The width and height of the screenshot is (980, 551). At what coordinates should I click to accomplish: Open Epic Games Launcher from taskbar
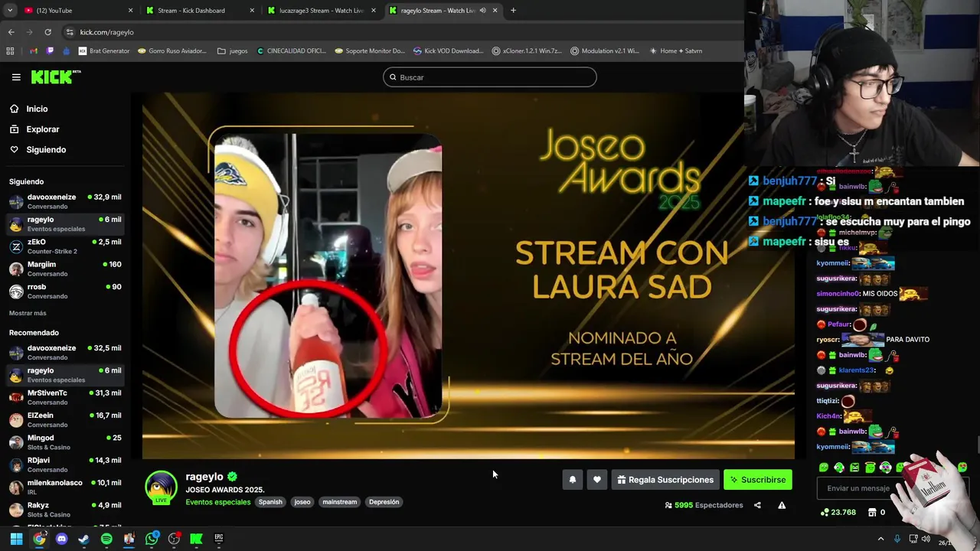pos(218,539)
